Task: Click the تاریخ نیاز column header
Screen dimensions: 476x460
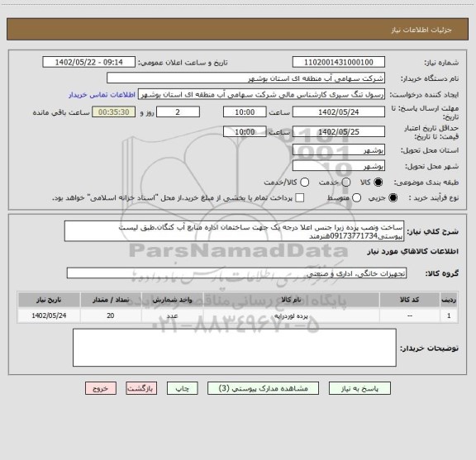Action: 49,300
